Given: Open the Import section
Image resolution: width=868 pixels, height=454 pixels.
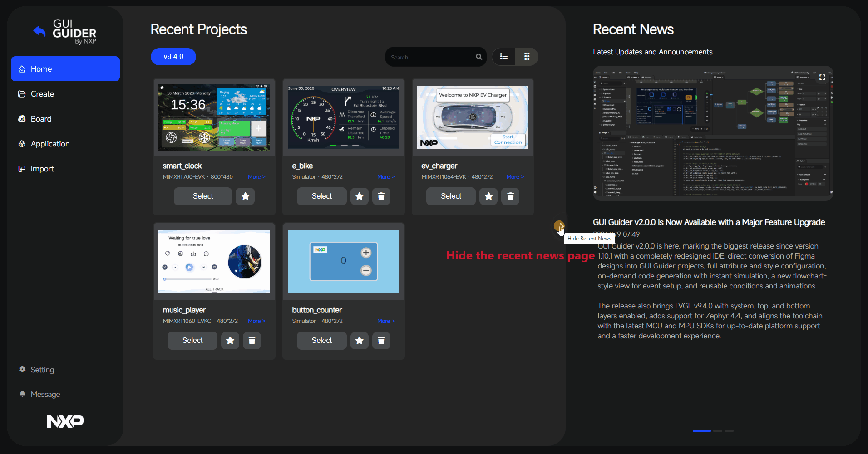Looking at the screenshot, I should [65, 169].
